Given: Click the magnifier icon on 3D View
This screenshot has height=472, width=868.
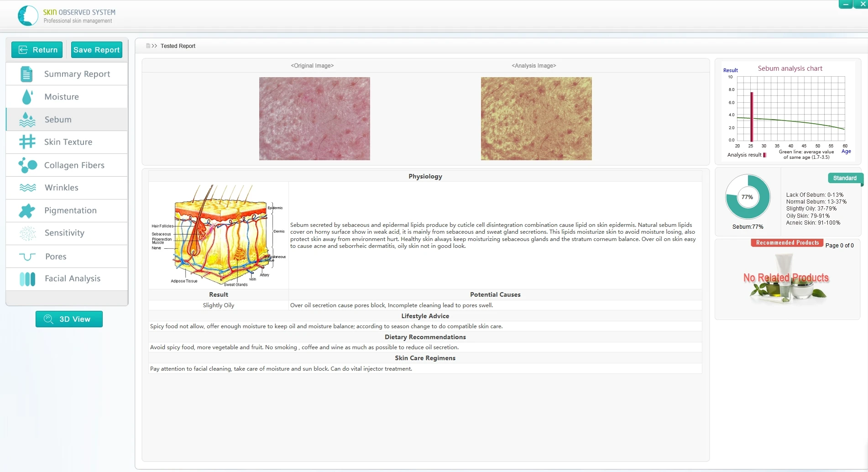Looking at the screenshot, I should click(48, 319).
